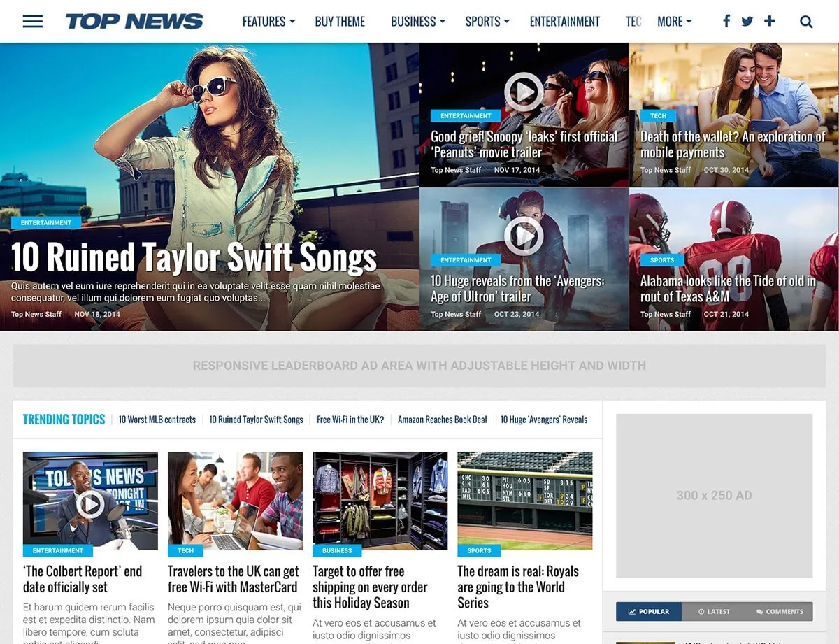Open the Entertainment menu item
Viewport: 839px width, 644px height.
(x=565, y=22)
